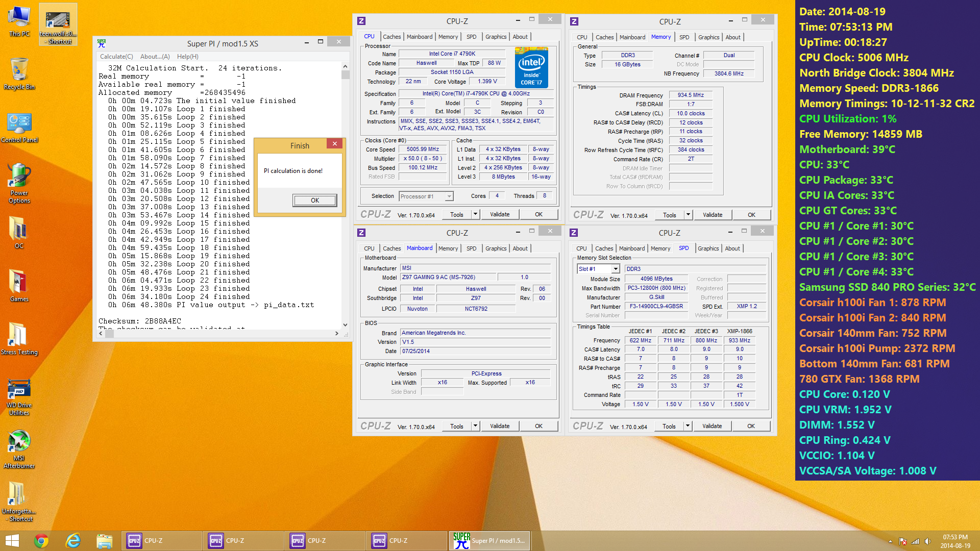The image size is (980, 551).
Task: Open About...(A) menu in Super PI
Action: click(155, 57)
